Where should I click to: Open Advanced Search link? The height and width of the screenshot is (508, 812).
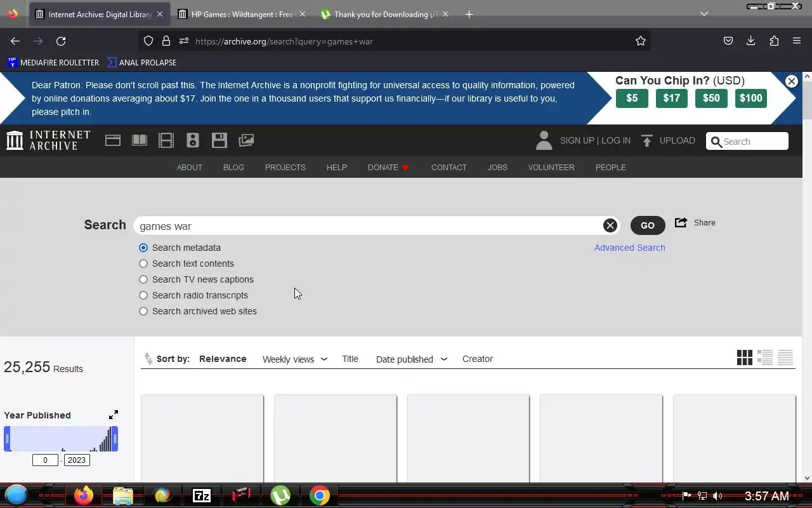(x=630, y=248)
